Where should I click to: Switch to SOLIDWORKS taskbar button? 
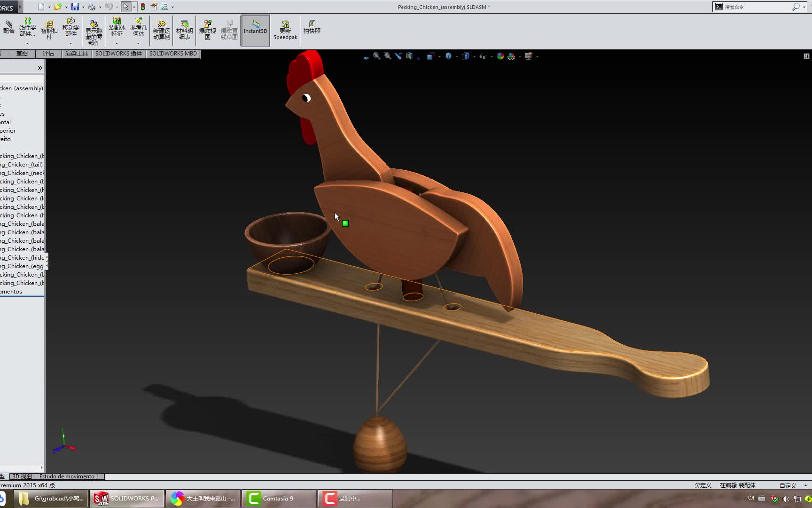[x=127, y=499]
